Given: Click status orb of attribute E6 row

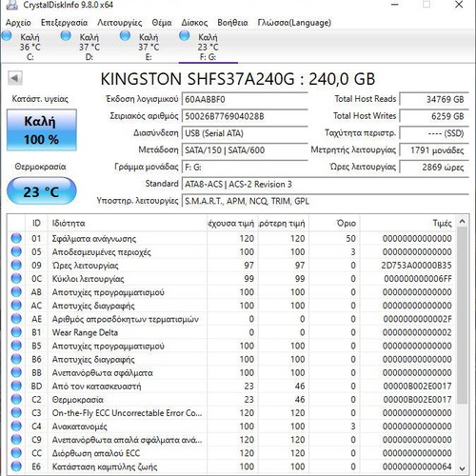Looking at the screenshot, I should 16,466.
